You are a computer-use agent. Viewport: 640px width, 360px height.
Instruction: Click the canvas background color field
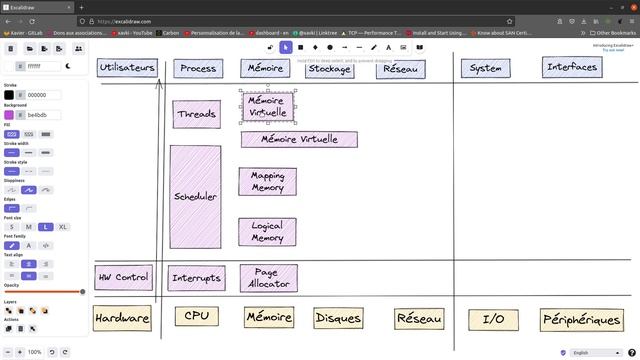point(43,66)
